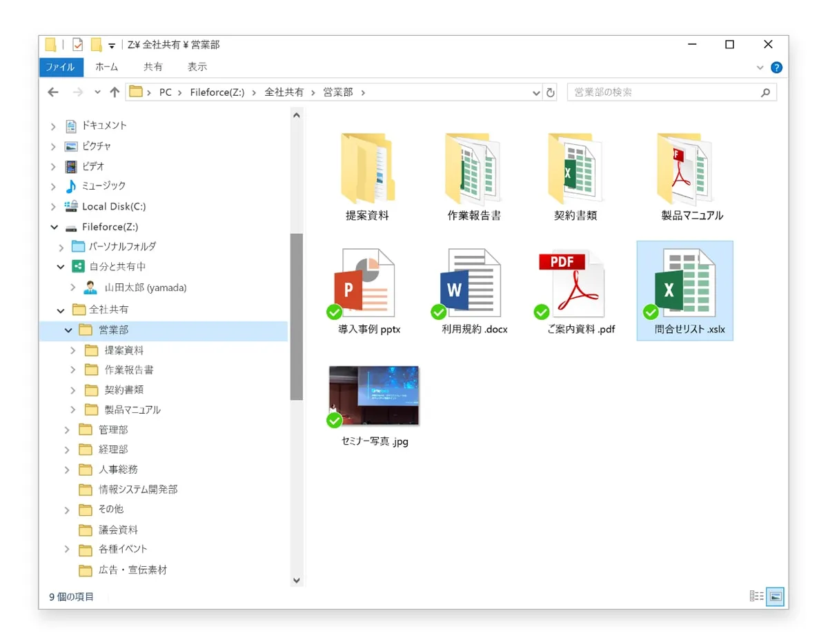Click the help question mark icon
Screen dimensions: 828x644
(776, 68)
